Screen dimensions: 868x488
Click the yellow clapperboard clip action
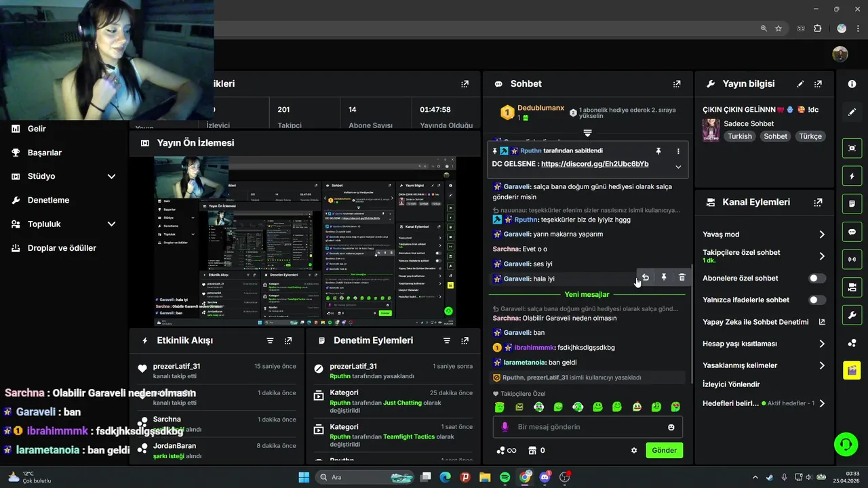(852, 370)
